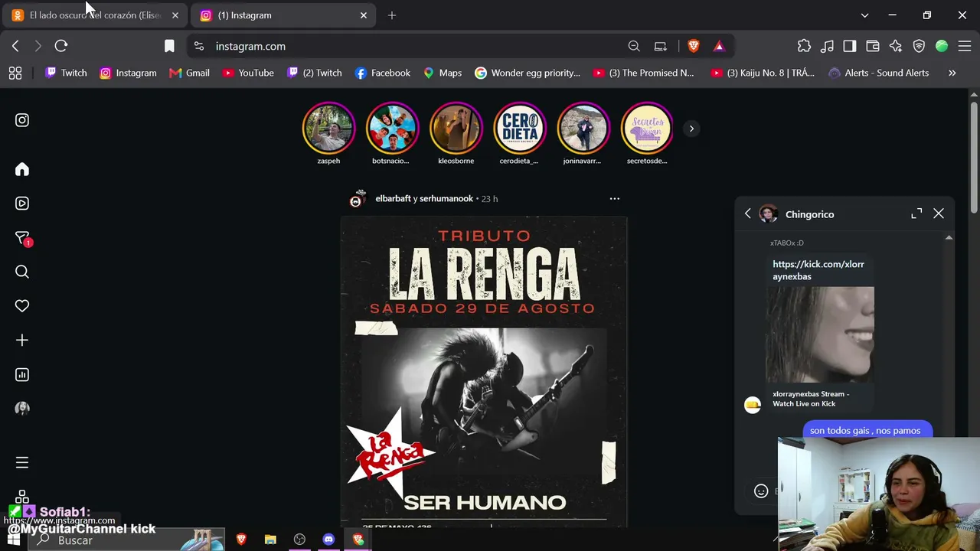Open the browser apps grid icon

pos(15,73)
